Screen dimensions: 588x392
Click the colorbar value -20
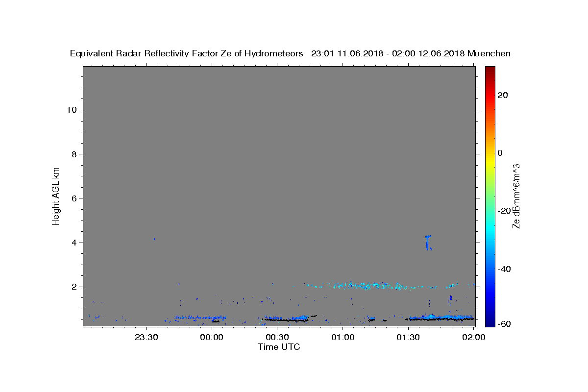pyautogui.click(x=504, y=211)
